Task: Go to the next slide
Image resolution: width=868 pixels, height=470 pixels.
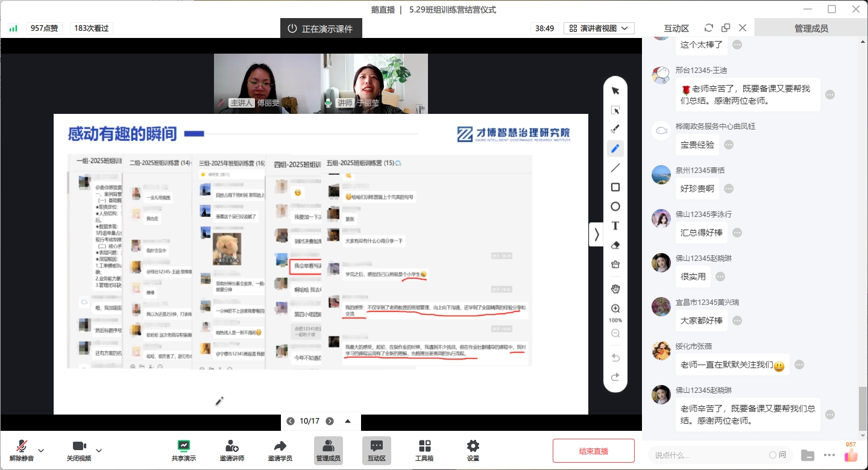Action: [x=330, y=421]
